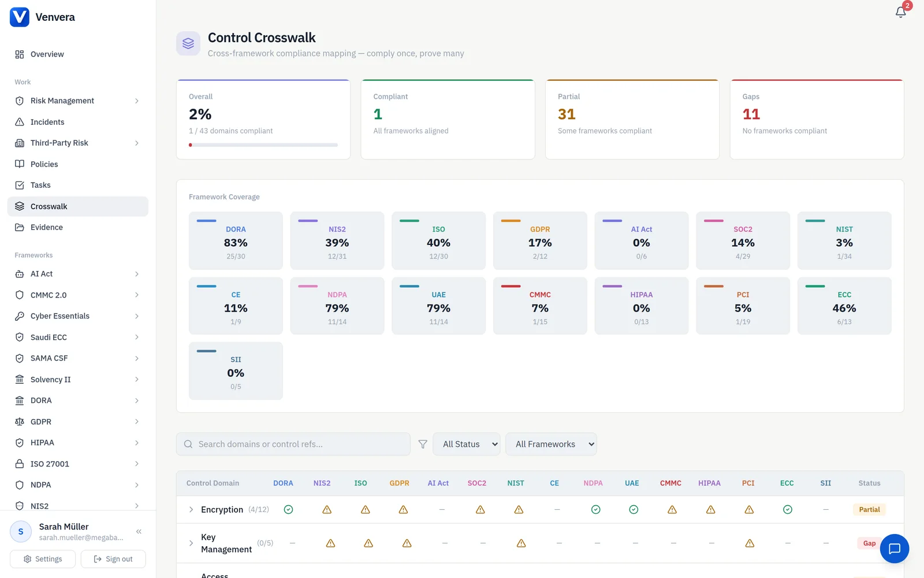
Task: Click the Sign out button
Action: click(113, 559)
